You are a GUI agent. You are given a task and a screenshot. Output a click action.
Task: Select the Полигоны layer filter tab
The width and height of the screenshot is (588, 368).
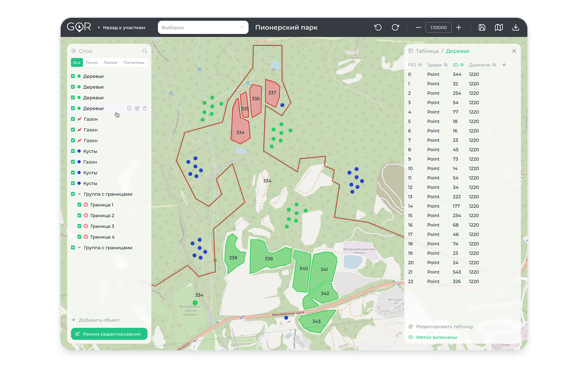(134, 63)
